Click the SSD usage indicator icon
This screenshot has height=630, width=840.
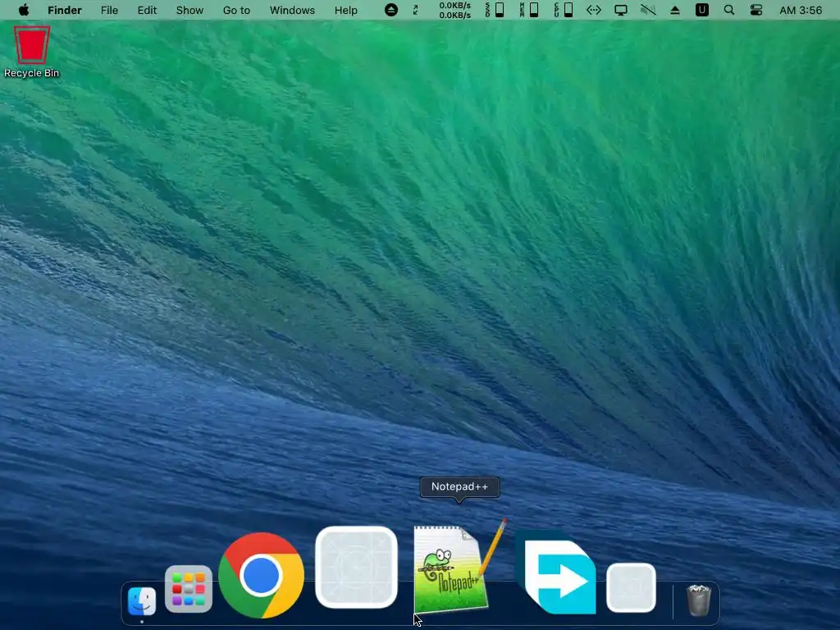[495, 10]
